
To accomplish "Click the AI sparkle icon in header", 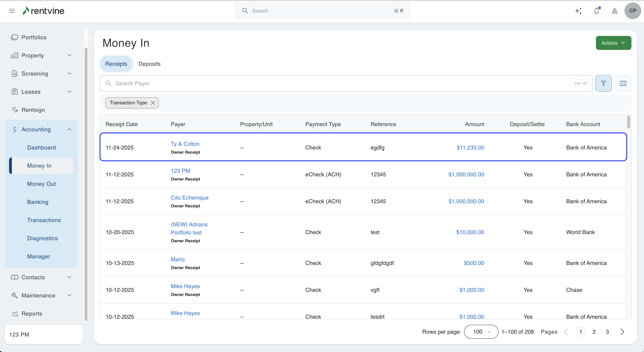I will pyautogui.click(x=578, y=11).
